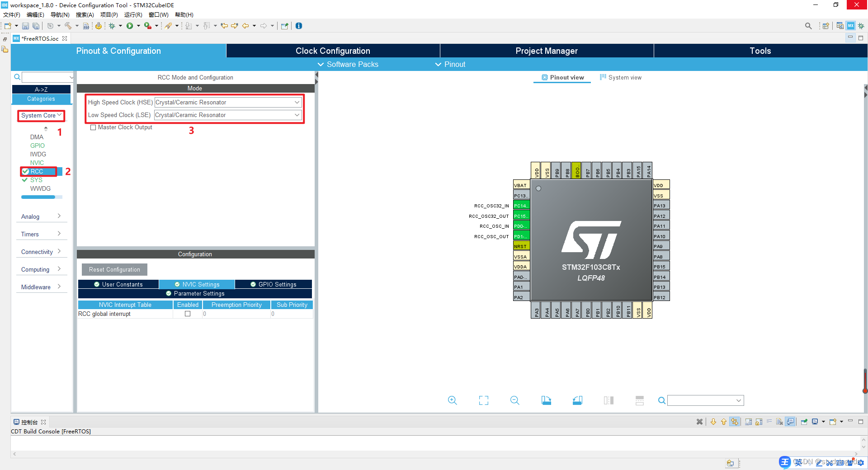Select SYS in System Core list
This screenshot has width=868, height=470.
(x=36, y=180)
